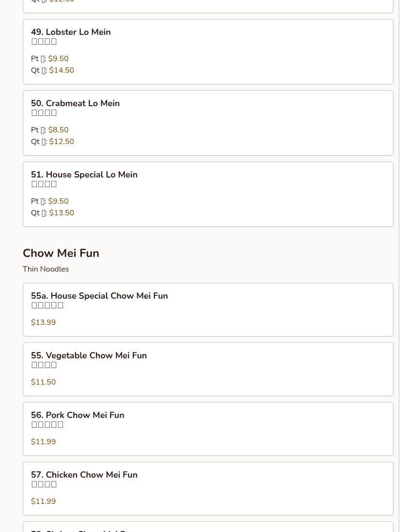
Task: Click the Chow Mei Fun section heading
Action: point(61,253)
